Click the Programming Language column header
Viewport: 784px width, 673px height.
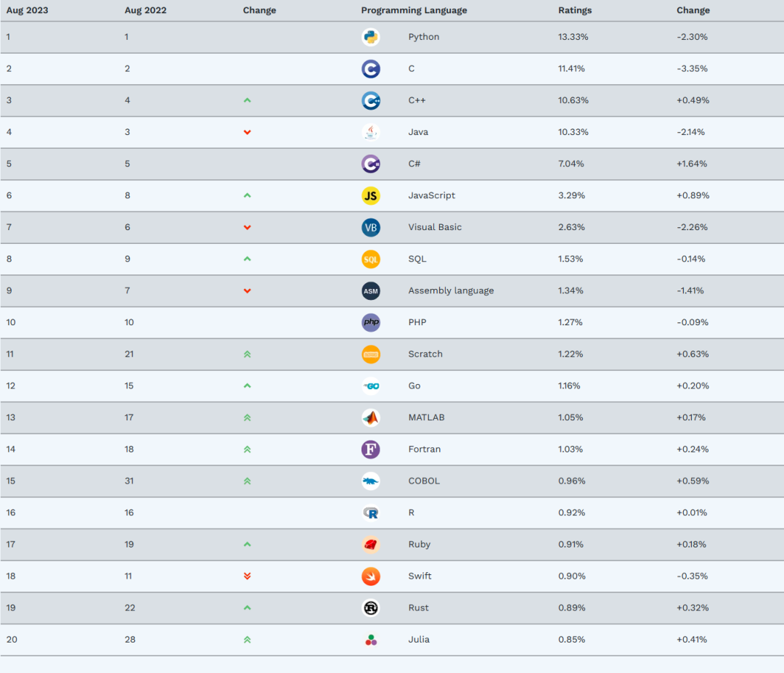pyautogui.click(x=414, y=11)
